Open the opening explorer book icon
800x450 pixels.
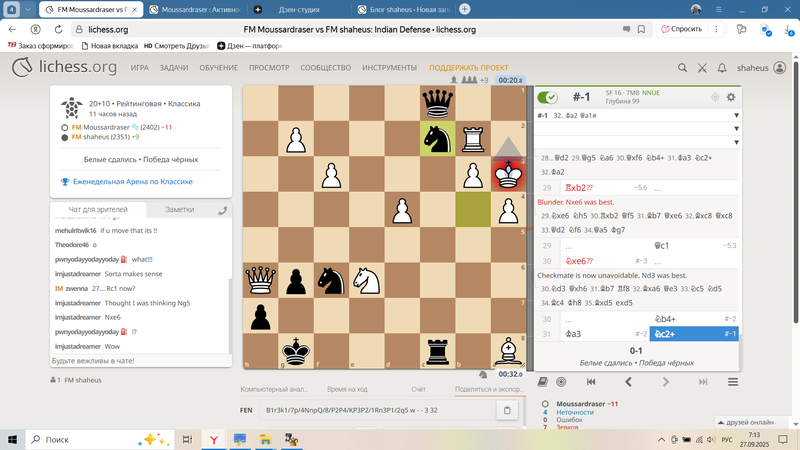[542, 382]
